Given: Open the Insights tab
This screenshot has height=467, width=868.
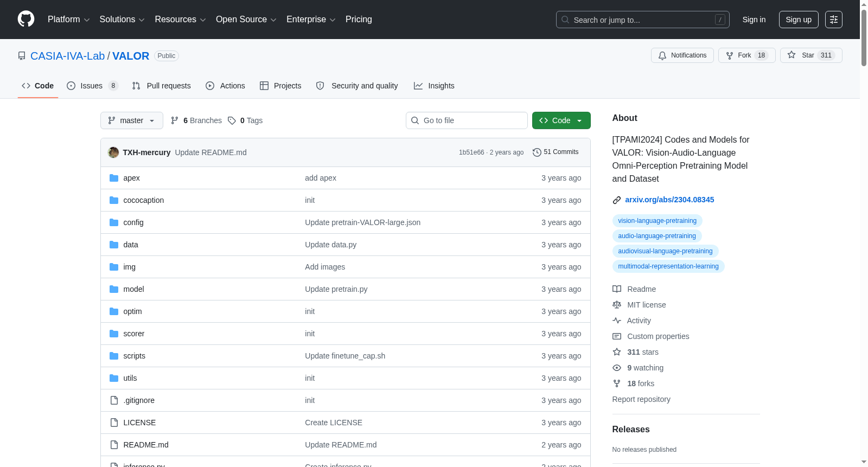Looking at the screenshot, I should tap(434, 86).
